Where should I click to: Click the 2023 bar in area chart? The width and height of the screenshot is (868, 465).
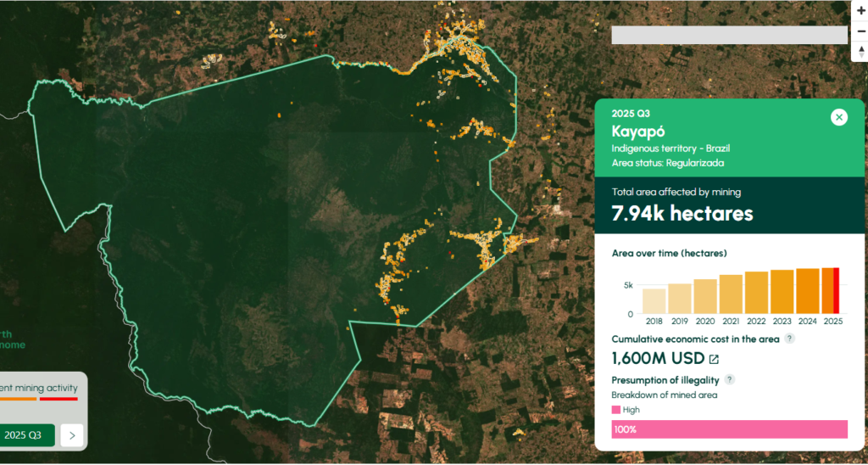tap(782, 292)
